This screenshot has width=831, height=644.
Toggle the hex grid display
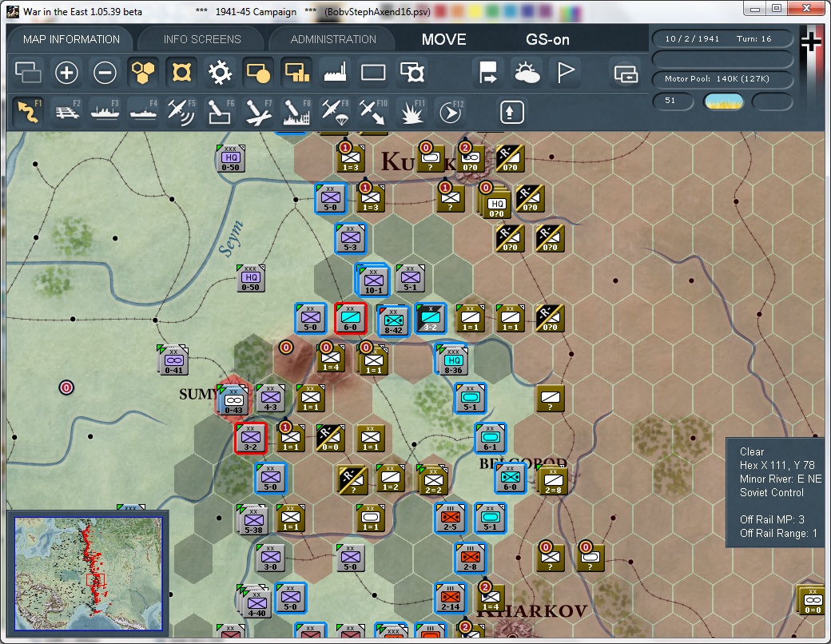pyautogui.click(x=143, y=72)
